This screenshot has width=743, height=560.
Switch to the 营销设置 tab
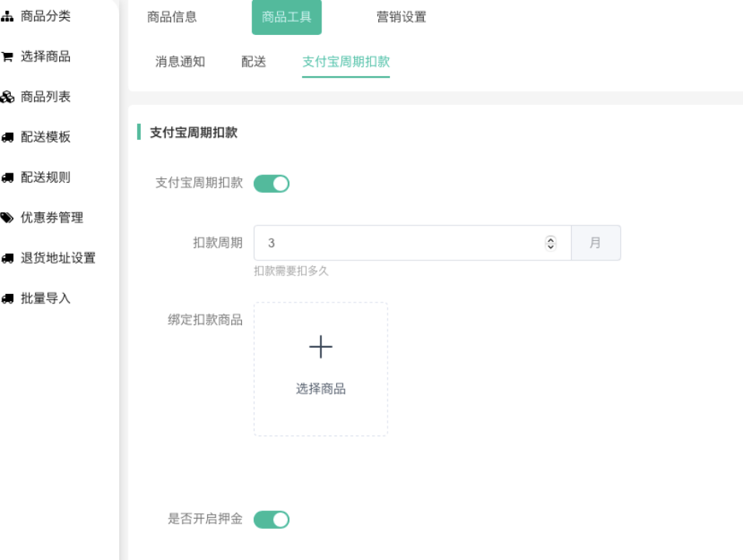click(401, 17)
